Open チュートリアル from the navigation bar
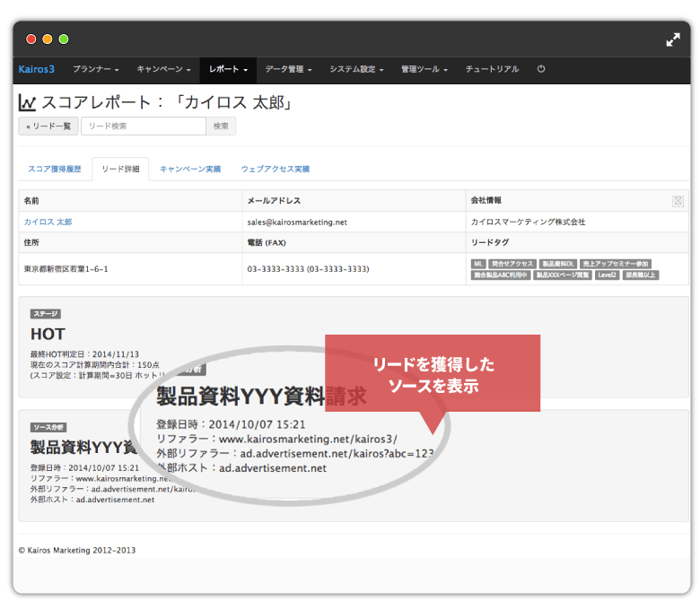This screenshot has width=700, height=610. point(492,69)
